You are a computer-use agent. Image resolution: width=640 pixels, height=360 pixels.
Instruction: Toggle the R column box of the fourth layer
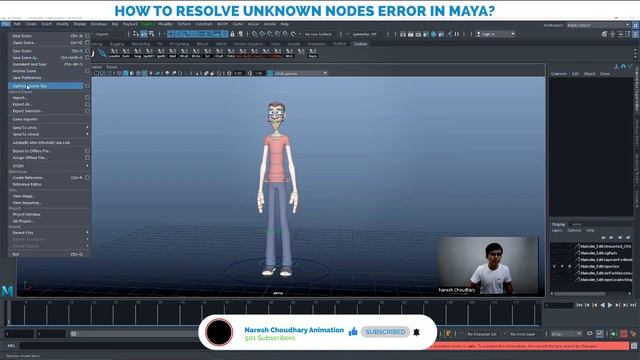[x=570, y=267]
